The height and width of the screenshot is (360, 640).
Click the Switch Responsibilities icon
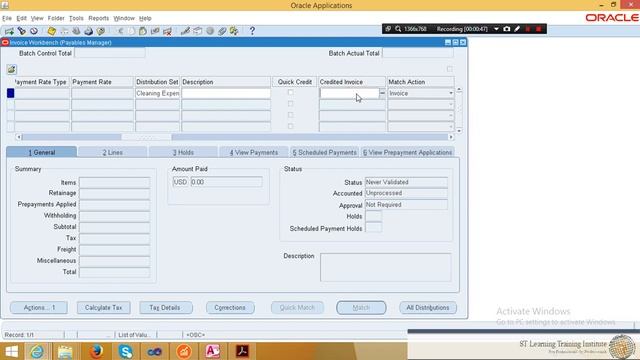coord(76,31)
